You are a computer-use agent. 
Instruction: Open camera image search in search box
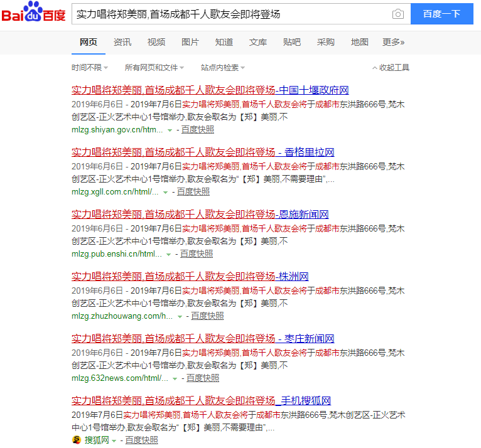click(x=397, y=14)
